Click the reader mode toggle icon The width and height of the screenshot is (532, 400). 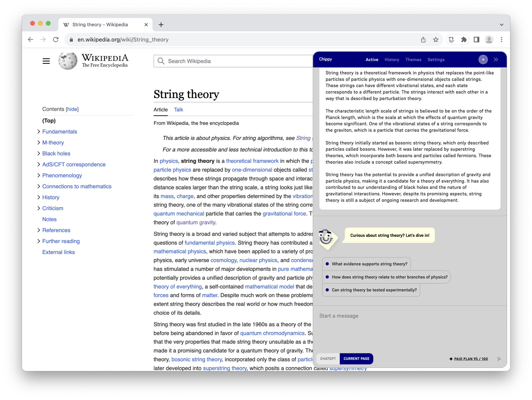pos(477,39)
